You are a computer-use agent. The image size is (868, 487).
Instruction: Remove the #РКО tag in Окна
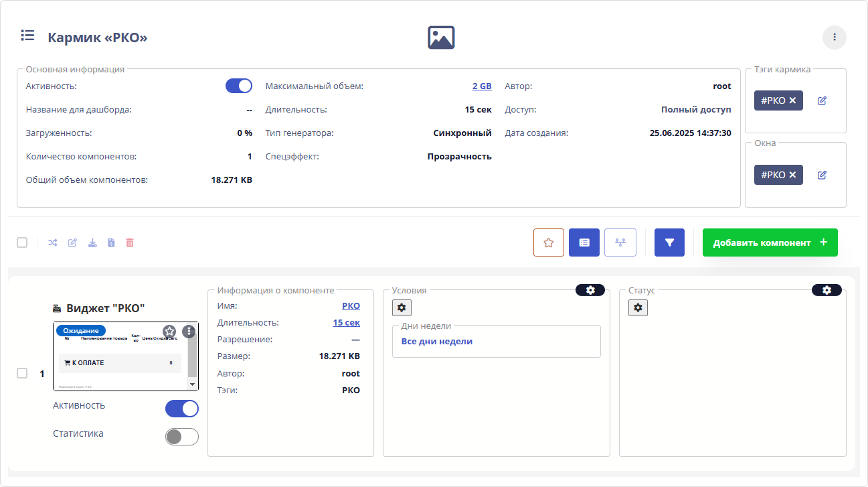792,175
